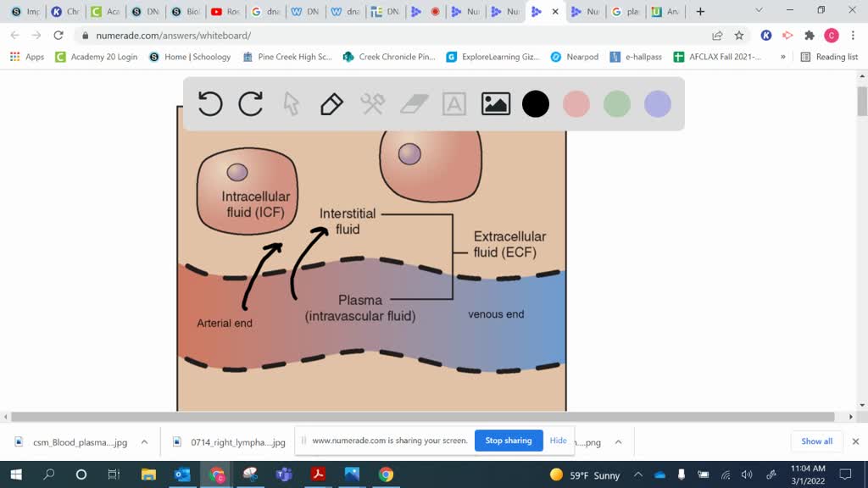Choose the text box tool
This screenshot has height=488, width=868.
tap(454, 103)
